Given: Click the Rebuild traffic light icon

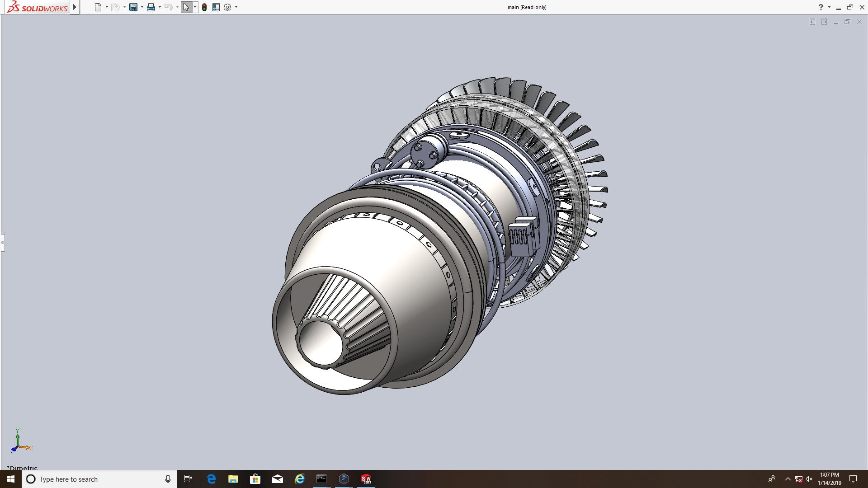Looking at the screenshot, I should [204, 7].
